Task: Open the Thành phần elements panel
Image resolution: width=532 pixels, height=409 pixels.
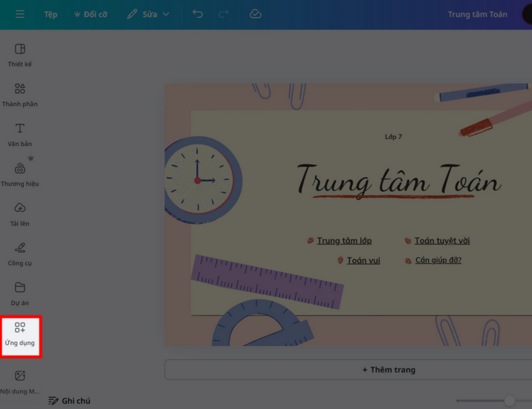Action: click(20, 94)
